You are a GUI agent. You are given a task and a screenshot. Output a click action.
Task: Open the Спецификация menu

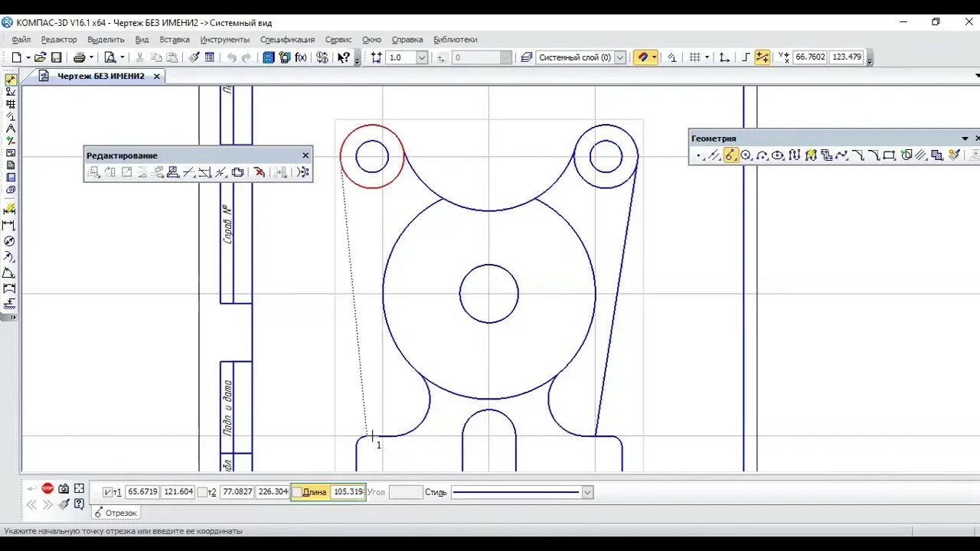pyautogui.click(x=287, y=40)
